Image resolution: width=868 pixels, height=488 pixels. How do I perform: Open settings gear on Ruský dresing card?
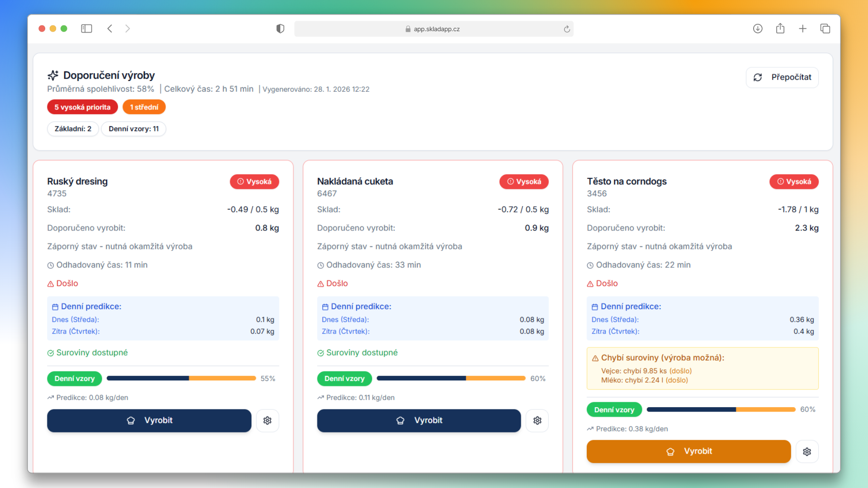point(267,421)
